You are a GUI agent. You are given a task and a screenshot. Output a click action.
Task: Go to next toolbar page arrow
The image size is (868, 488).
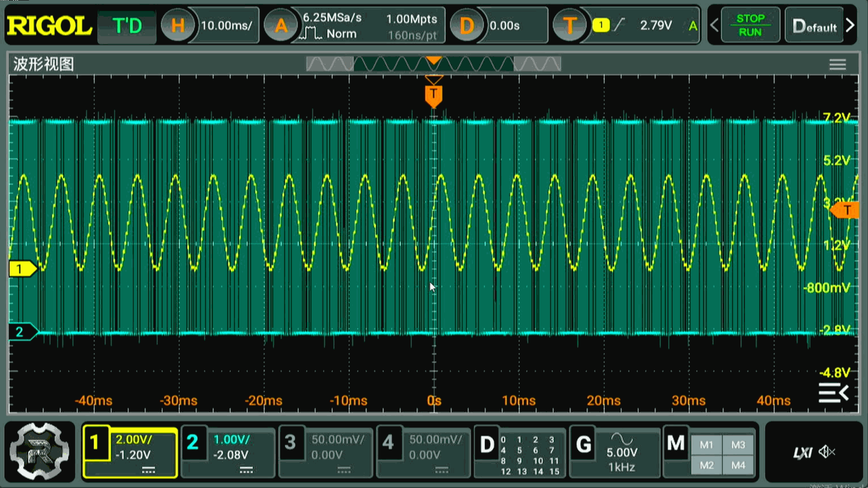coord(850,25)
